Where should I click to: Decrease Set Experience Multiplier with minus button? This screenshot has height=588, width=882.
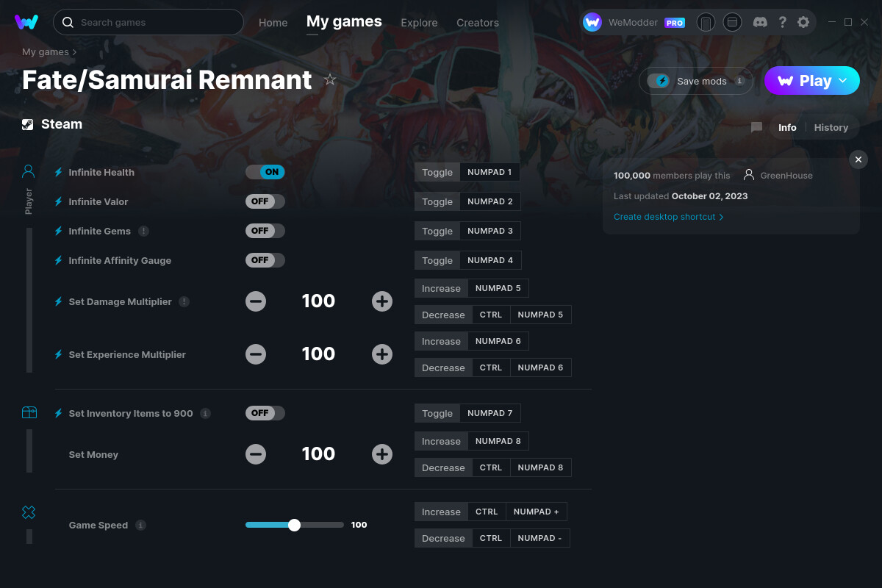tap(256, 354)
